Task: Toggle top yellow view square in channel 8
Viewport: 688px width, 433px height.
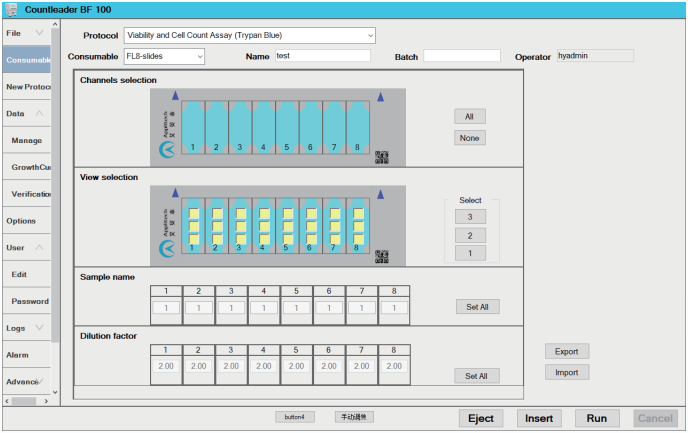Action: pyautogui.click(x=358, y=213)
